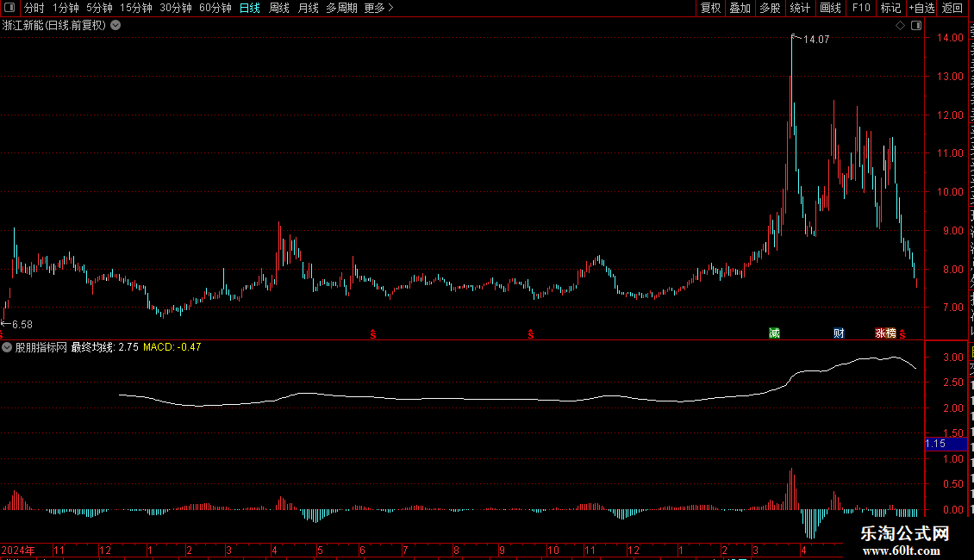Click the 7.00 price axis label
The image size is (974, 560).
point(952,308)
